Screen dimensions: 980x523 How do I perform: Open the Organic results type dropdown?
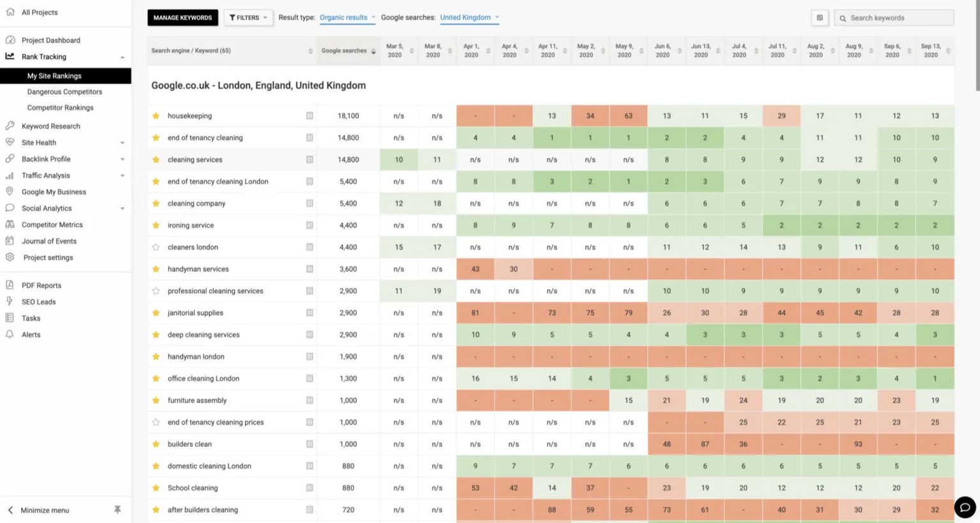pyautogui.click(x=347, y=18)
